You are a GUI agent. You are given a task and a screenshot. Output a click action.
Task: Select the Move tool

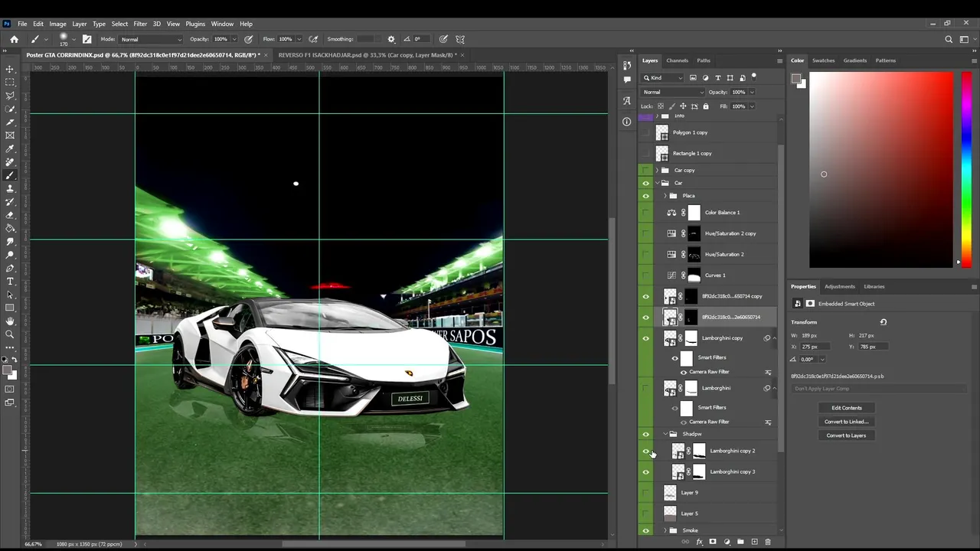(10, 69)
